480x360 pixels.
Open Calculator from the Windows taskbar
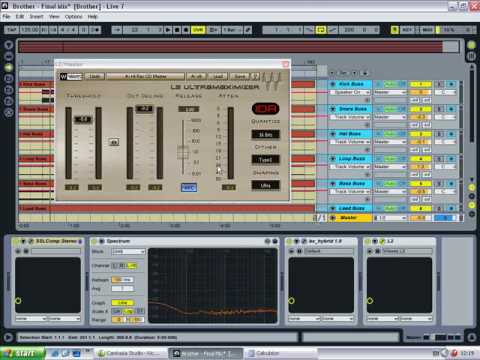pos(268,353)
